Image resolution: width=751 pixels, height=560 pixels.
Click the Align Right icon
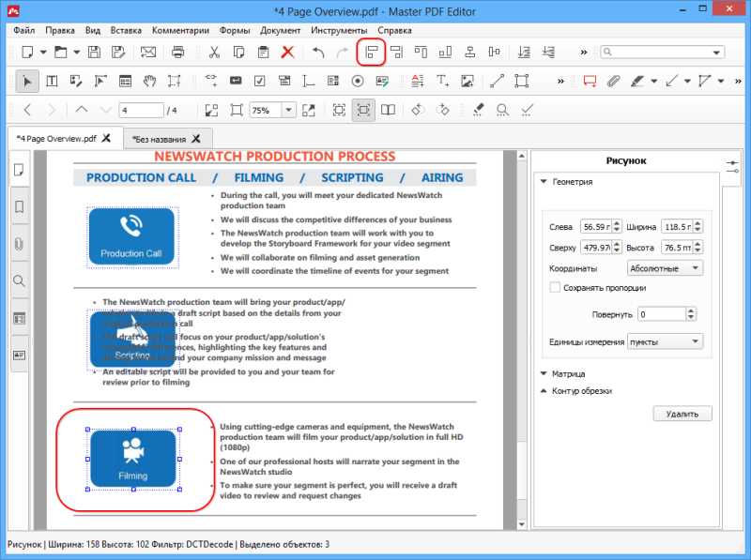point(396,52)
